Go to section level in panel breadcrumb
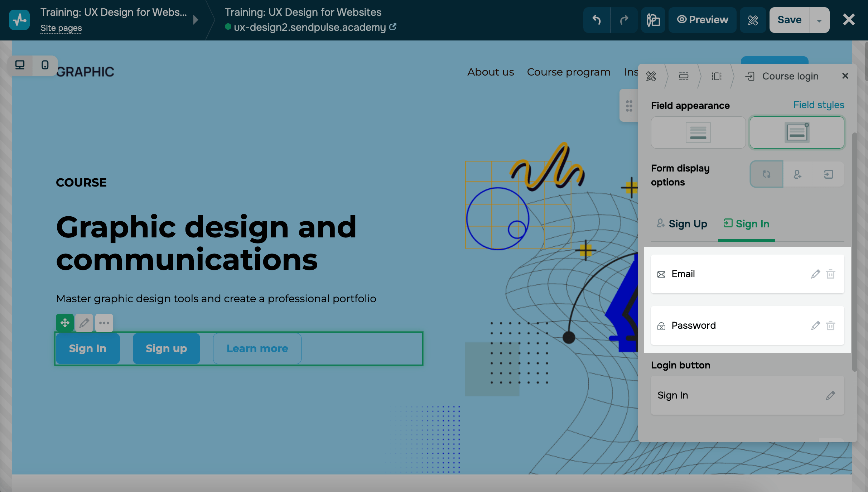Image resolution: width=868 pixels, height=492 pixels. (x=684, y=76)
